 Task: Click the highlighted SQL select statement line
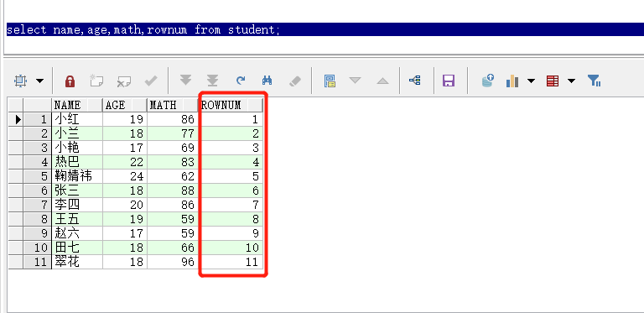pos(325,29)
